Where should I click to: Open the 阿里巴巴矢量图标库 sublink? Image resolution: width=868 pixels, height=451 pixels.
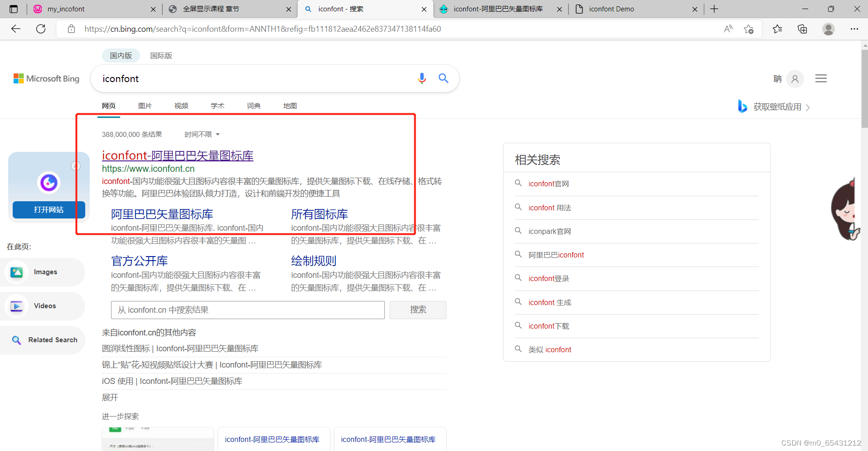(x=162, y=214)
